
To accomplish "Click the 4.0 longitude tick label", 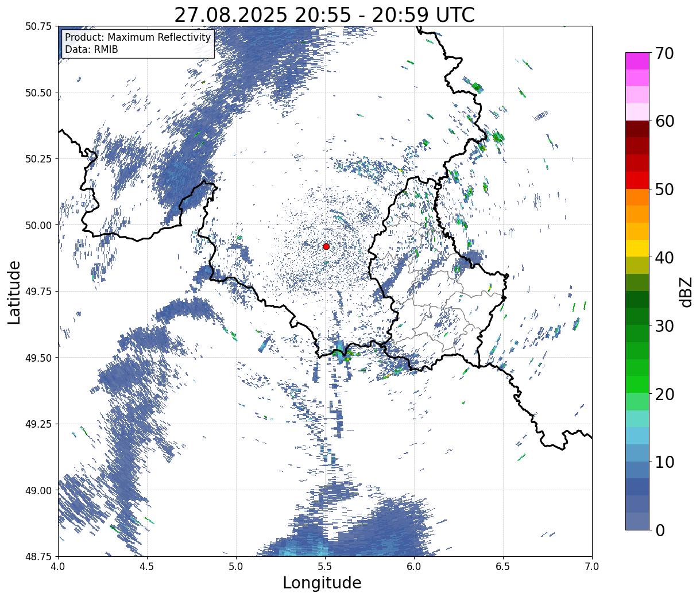I will [58, 567].
